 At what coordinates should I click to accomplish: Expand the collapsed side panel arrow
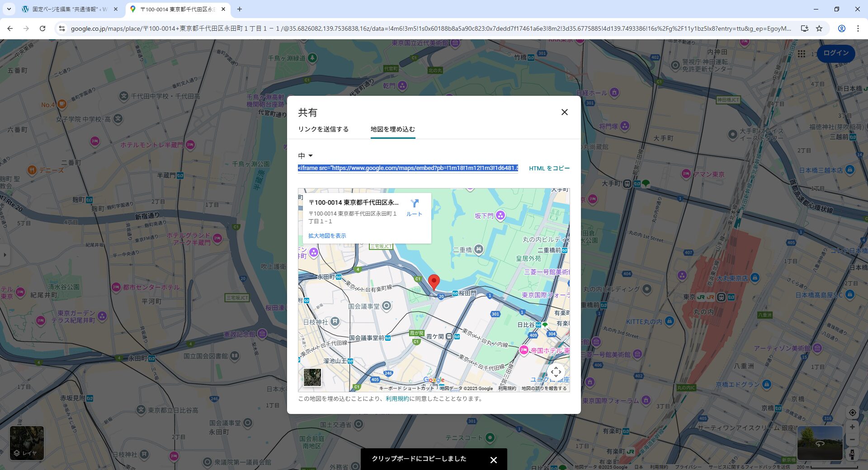5,255
